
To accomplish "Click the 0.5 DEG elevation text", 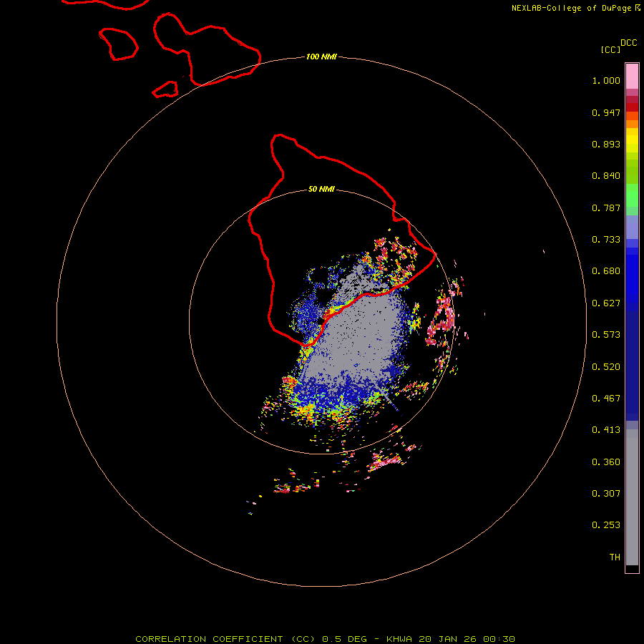I will [344, 639].
